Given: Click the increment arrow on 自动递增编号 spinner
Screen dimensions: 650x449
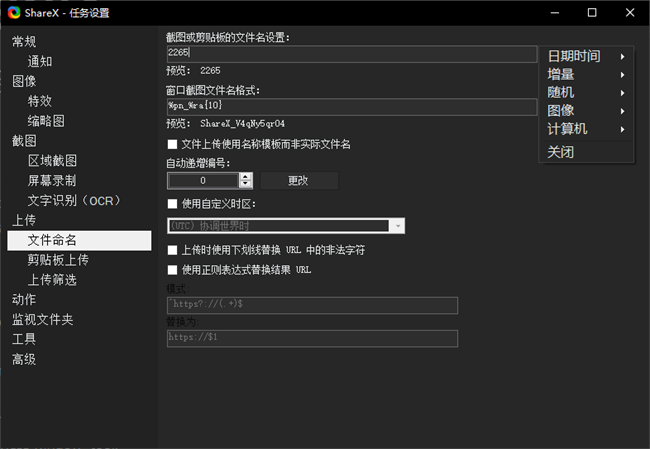Looking at the screenshot, I should pos(246,176).
